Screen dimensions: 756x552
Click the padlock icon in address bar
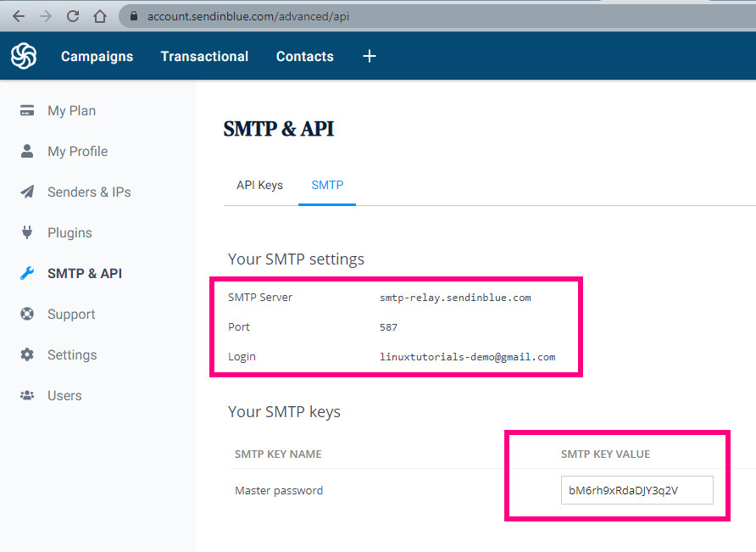tap(134, 16)
